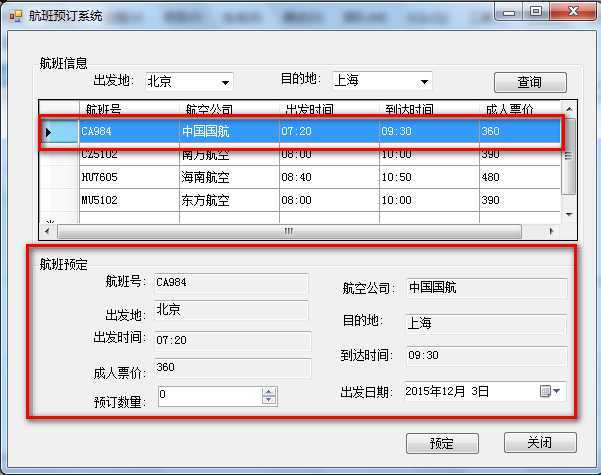The height and width of the screenshot is (475, 601).
Task: Open the 出发地 dropdown showing 北京
Action: tap(225, 82)
